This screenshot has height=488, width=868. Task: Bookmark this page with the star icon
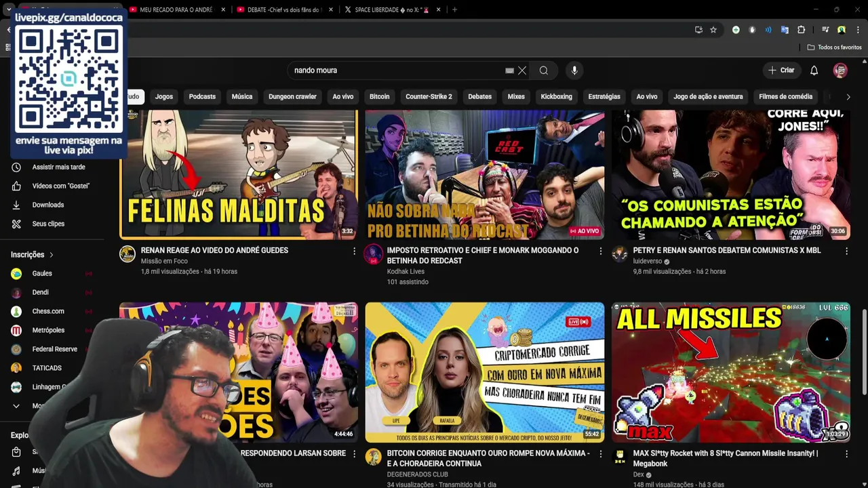coord(713,30)
